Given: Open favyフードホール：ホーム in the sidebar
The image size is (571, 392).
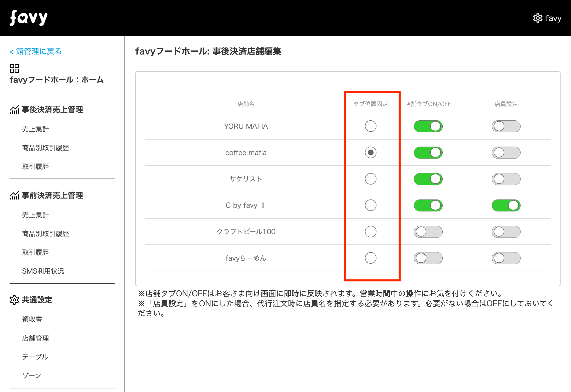Looking at the screenshot, I should point(56,80).
